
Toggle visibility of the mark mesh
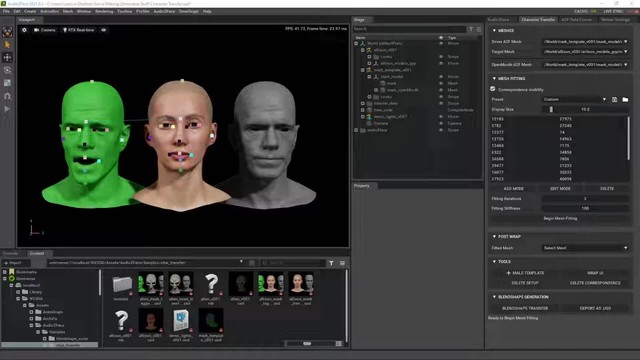click(x=441, y=83)
